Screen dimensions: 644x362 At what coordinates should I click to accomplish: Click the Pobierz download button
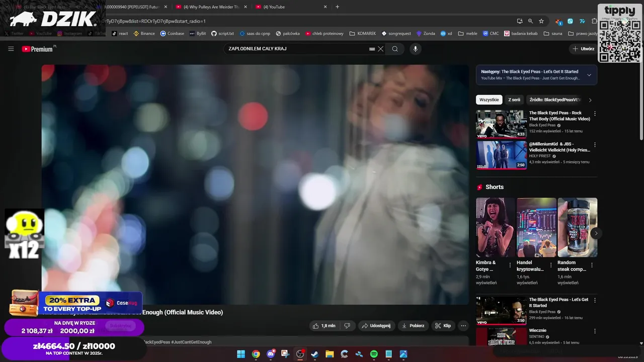click(413, 326)
